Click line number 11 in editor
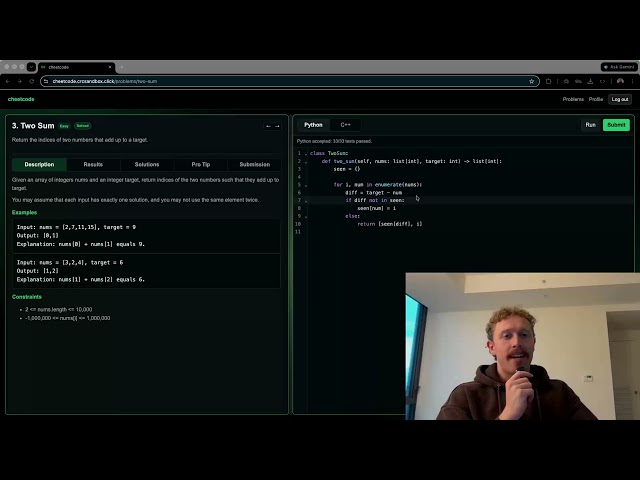Viewport: 640px width, 480px height. click(x=298, y=232)
